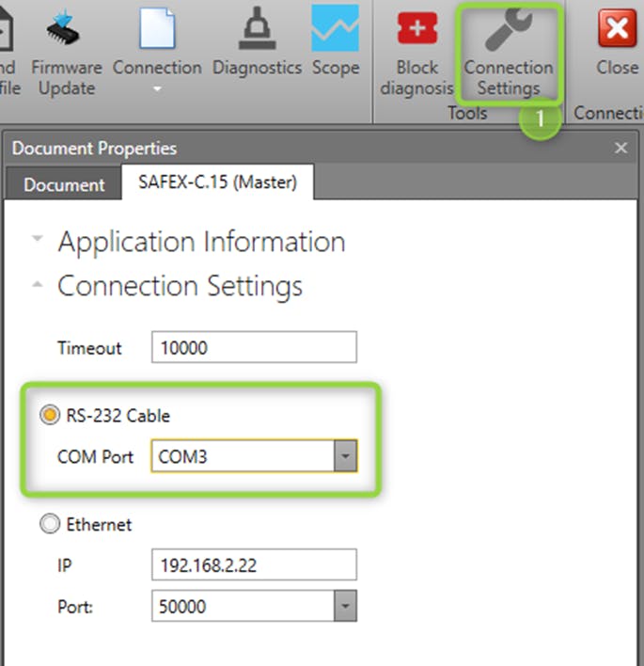Viewport: 644px width, 666px height.
Task: Expand the Ethernet Port dropdown arrow
Action: click(346, 608)
